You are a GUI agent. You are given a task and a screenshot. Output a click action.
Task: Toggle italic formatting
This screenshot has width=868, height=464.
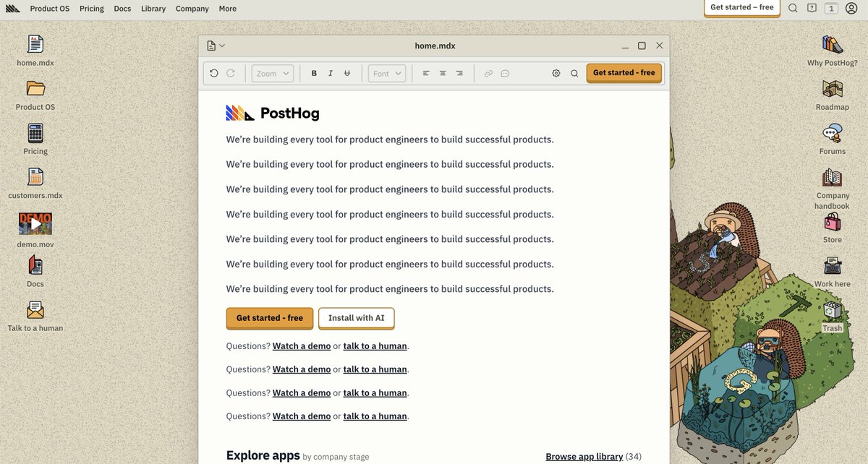(x=331, y=73)
